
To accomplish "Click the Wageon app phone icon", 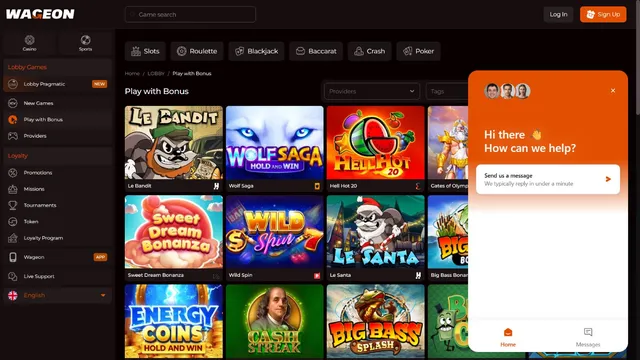I will pyautogui.click(x=13, y=257).
